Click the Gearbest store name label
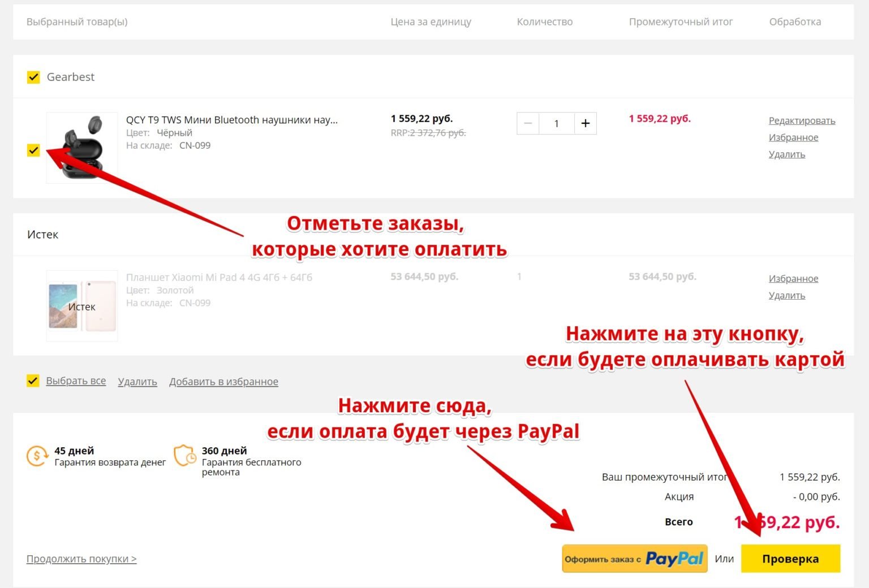This screenshot has height=588, width=869. coord(71,77)
